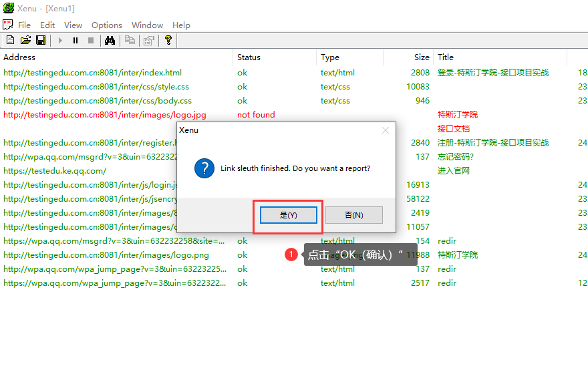This screenshot has height=366, width=588.
Task: Confirm the report with 是(Y) button
Action: click(289, 215)
